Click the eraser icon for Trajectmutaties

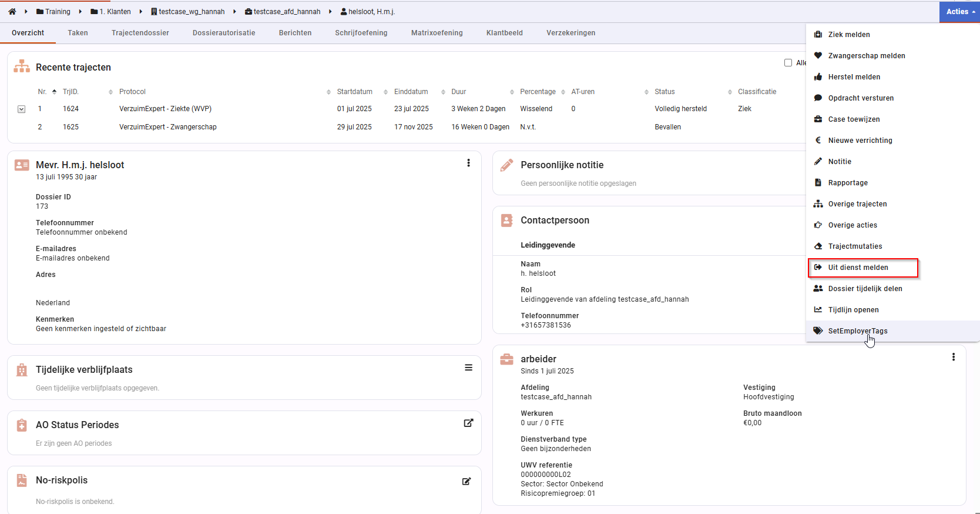(x=818, y=246)
